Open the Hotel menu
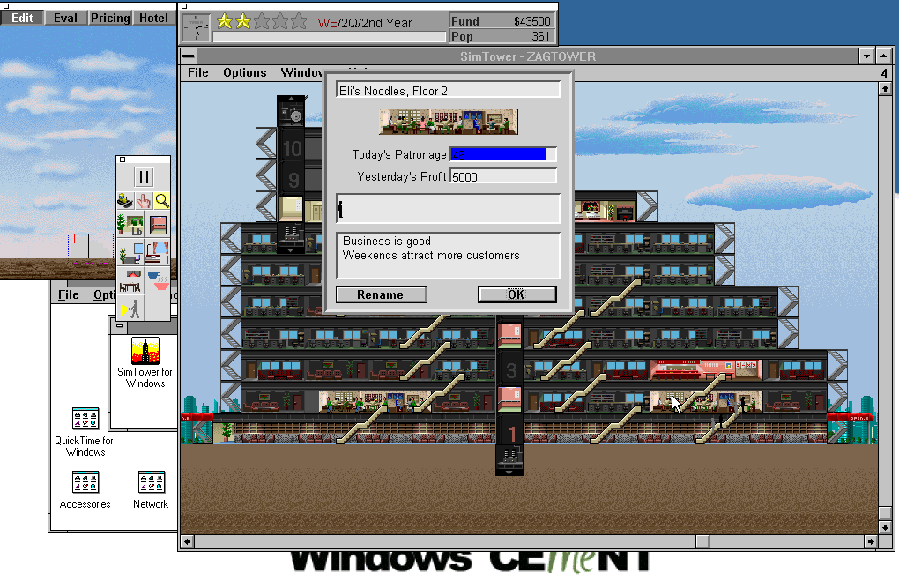The width and height of the screenshot is (899, 588). 153,18
